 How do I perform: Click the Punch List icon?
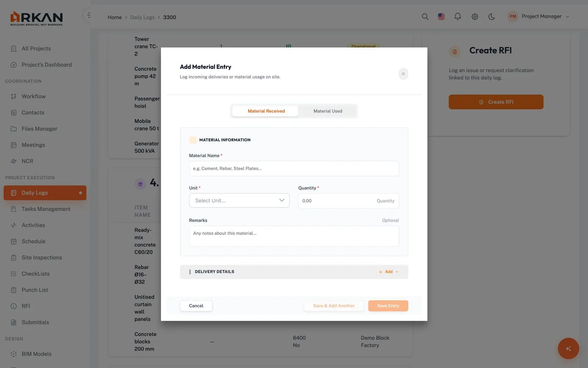coord(14,290)
